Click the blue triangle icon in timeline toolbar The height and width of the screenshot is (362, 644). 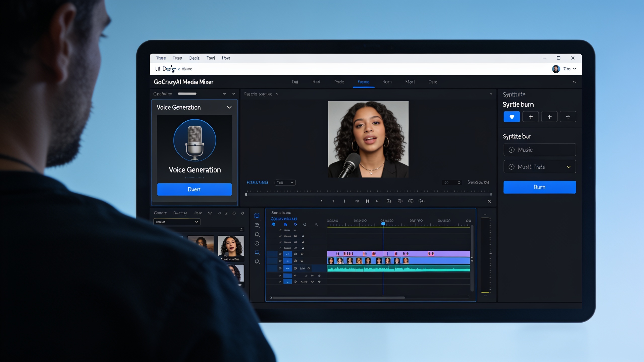[296, 224]
